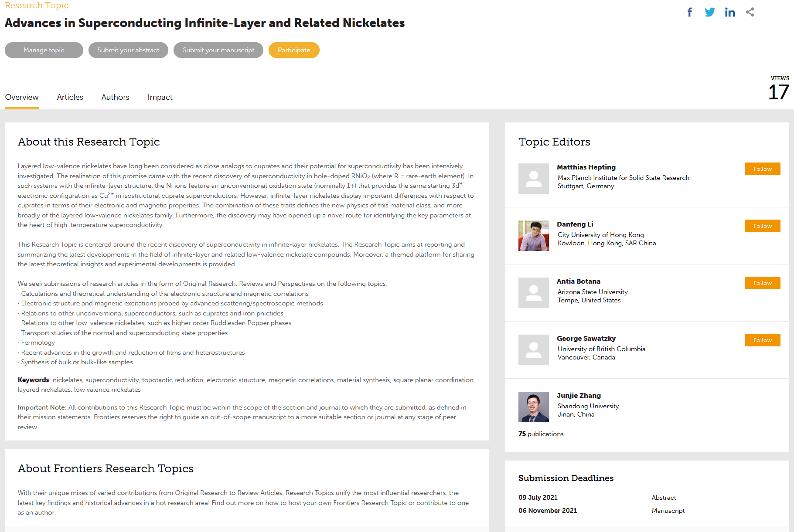Open Antia Botana's name link
Screen dimensions: 794x532
[x=578, y=281]
